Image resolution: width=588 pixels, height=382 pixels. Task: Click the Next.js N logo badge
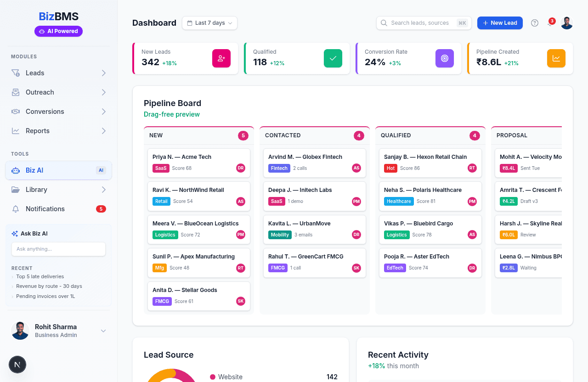(17, 365)
